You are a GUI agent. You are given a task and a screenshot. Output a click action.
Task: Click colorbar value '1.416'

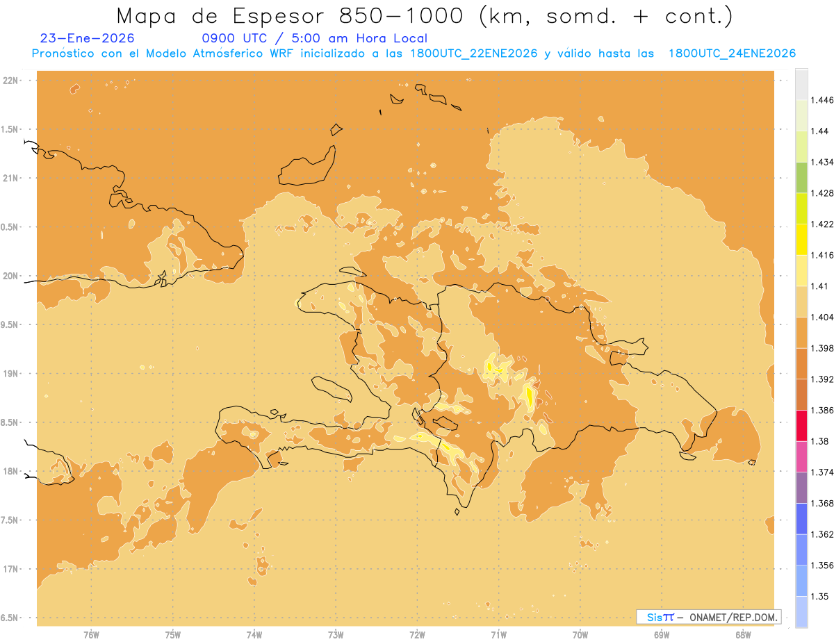pos(823,255)
